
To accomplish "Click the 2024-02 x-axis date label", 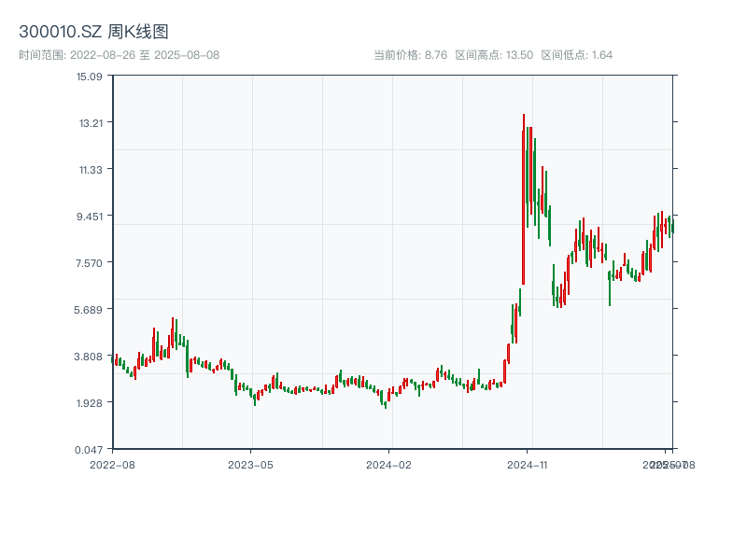I will tap(388, 464).
